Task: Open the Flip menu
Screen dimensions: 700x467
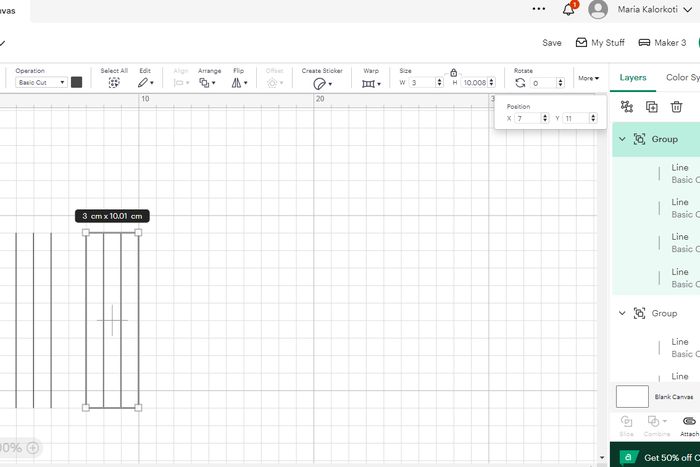Action: click(239, 83)
